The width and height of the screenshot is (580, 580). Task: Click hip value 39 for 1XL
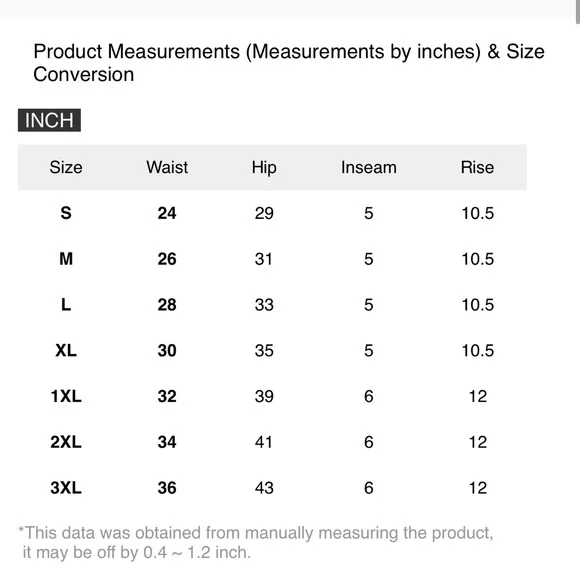(x=264, y=396)
